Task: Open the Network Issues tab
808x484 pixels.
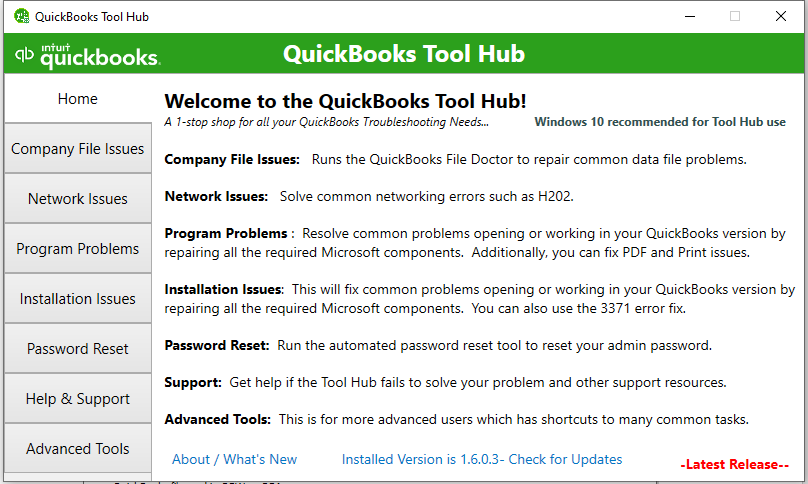Action: tap(77, 199)
